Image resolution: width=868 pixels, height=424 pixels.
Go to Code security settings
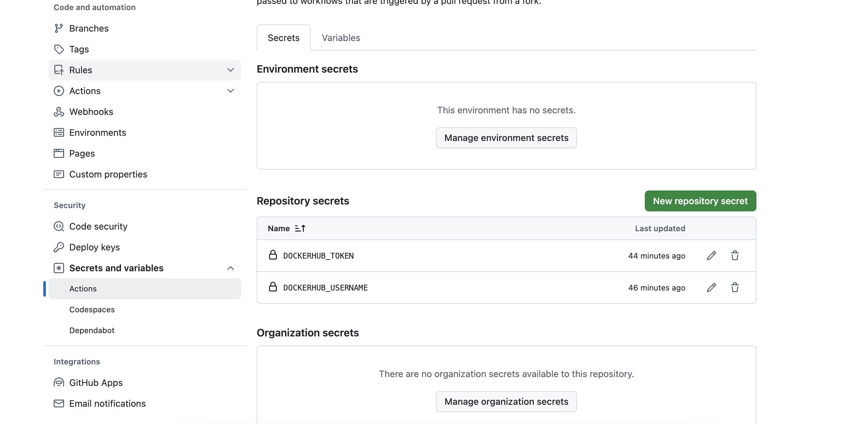point(98,226)
